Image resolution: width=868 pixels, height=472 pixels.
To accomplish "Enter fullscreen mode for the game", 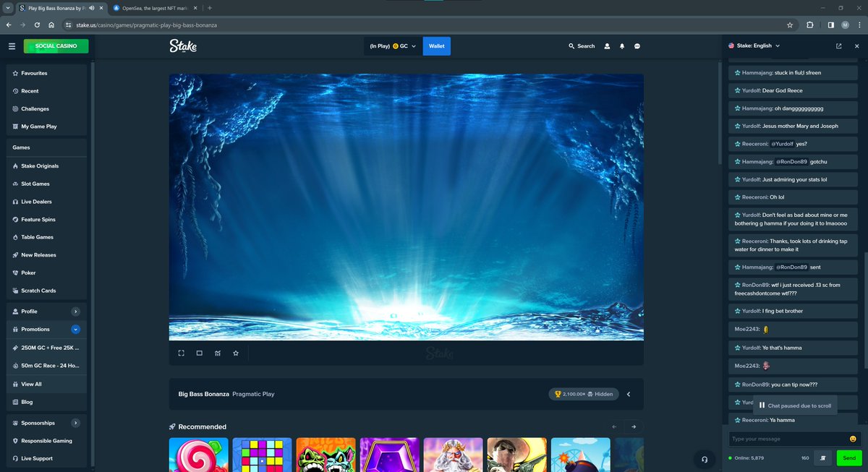I will (x=182, y=353).
